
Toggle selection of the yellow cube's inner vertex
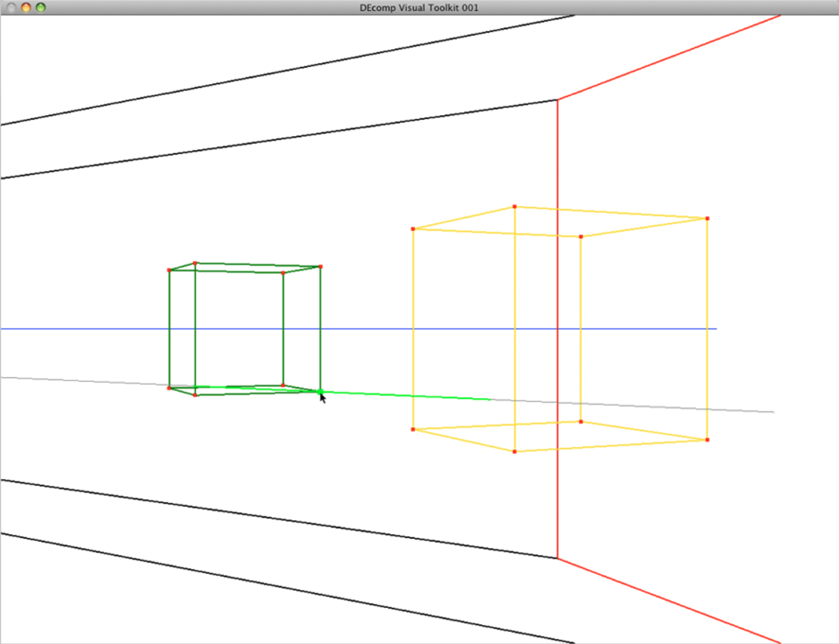[x=580, y=235]
